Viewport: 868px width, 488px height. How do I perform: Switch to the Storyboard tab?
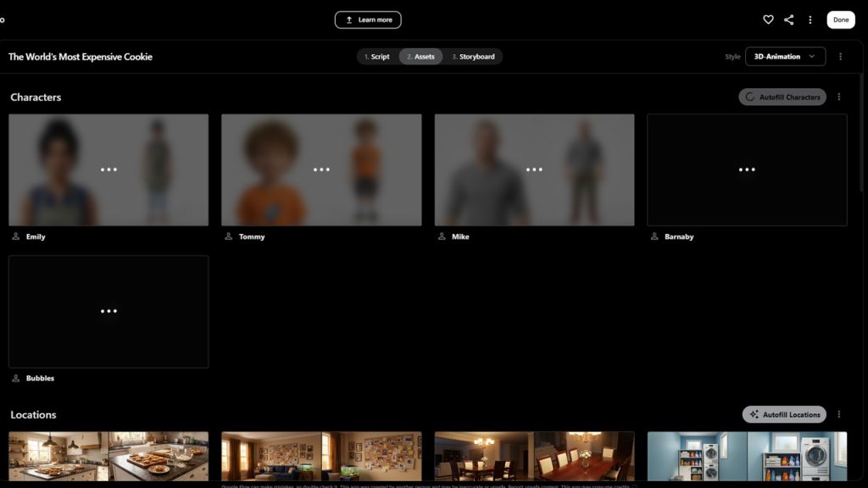(473, 57)
